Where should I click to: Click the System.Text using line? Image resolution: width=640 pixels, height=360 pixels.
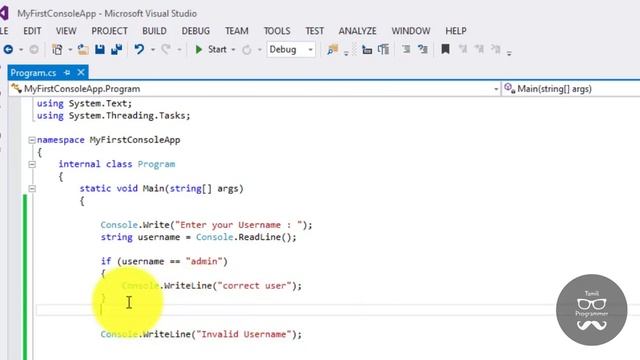tap(84, 104)
